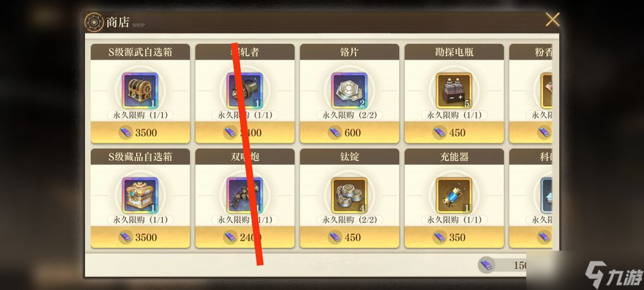644x290 pixels.
Task: Purchase 充能器 for 350 currency
Action: pos(454,238)
